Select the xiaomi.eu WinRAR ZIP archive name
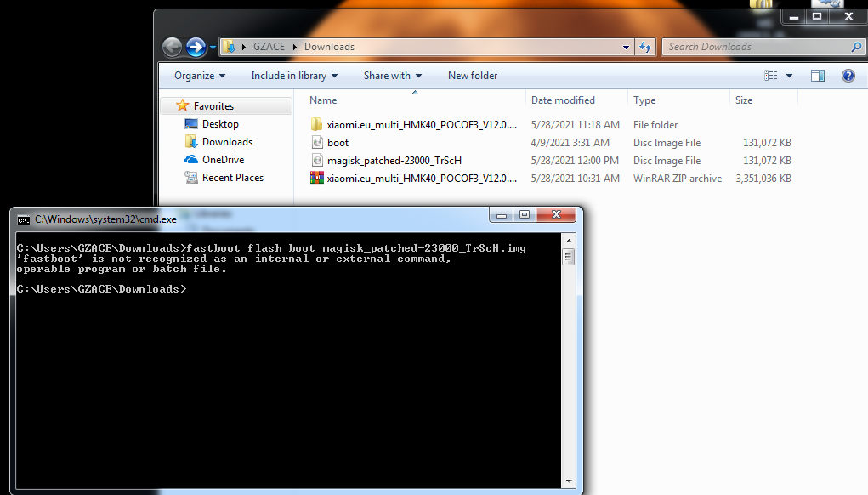 click(422, 179)
